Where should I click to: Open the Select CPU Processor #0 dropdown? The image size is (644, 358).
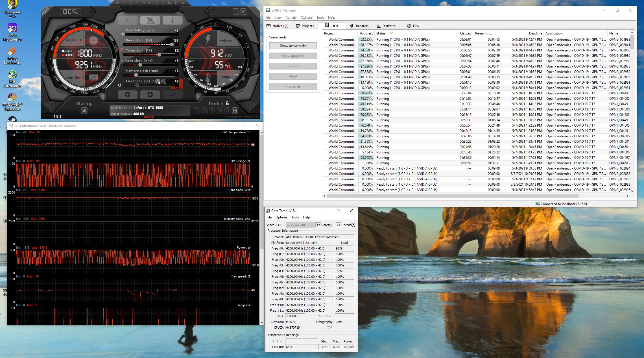[300, 225]
